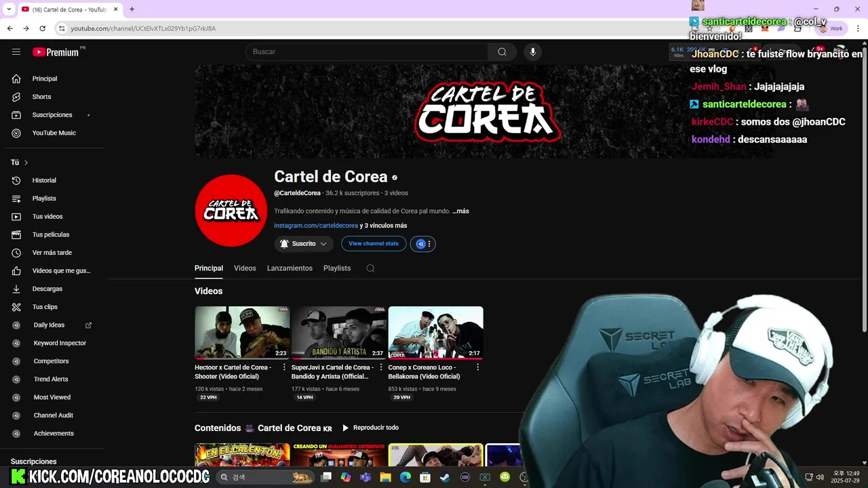Open options menu for Shooter video
The image size is (868, 488).
point(284,367)
